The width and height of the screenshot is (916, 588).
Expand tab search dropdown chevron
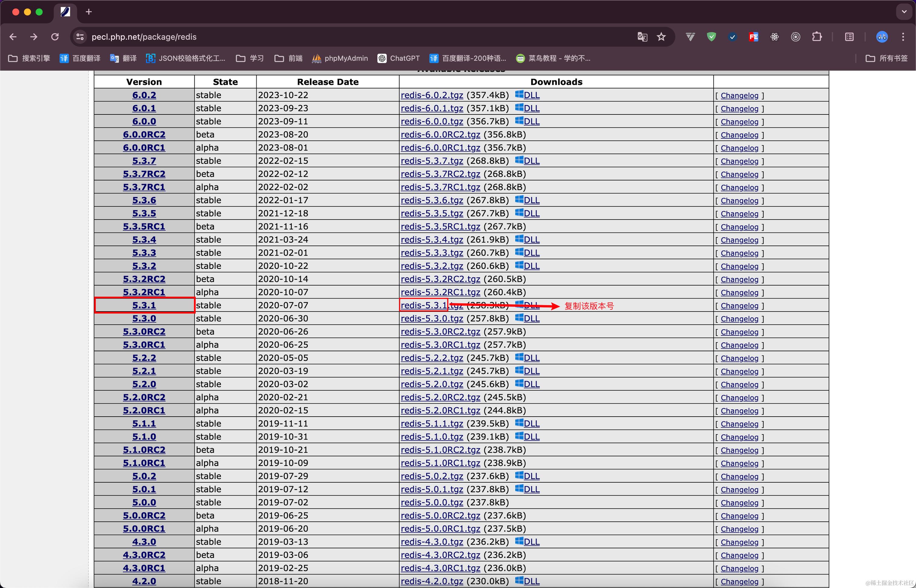pyautogui.click(x=904, y=12)
